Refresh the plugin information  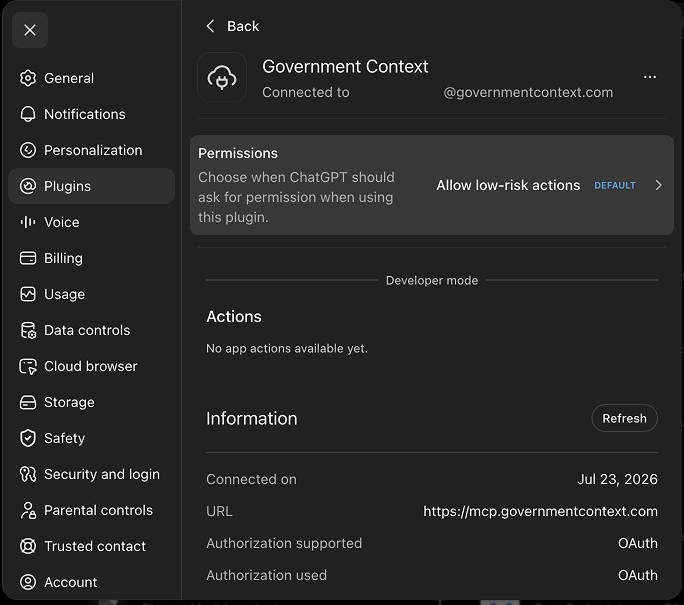pos(624,418)
